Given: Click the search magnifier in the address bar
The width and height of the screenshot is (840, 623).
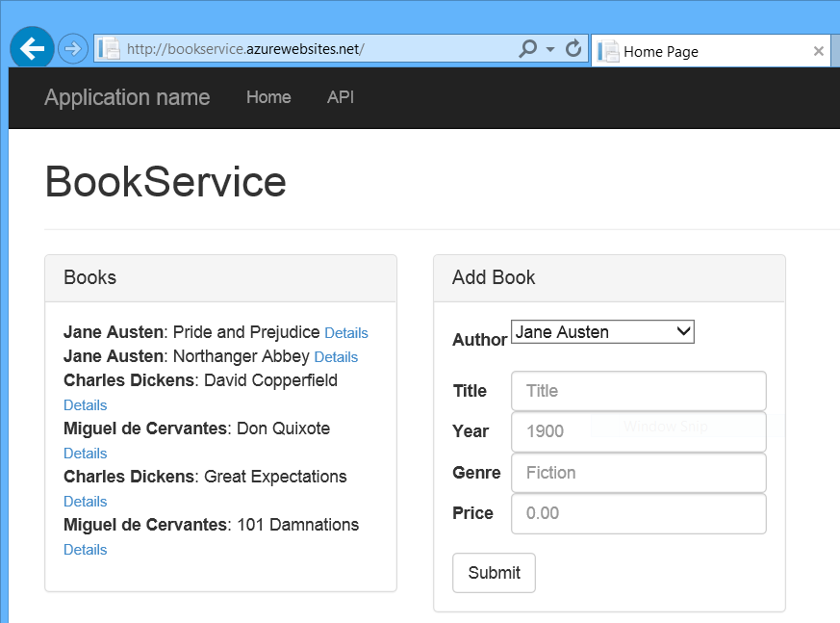Looking at the screenshot, I should pyautogui.click(x=528, y=48).
